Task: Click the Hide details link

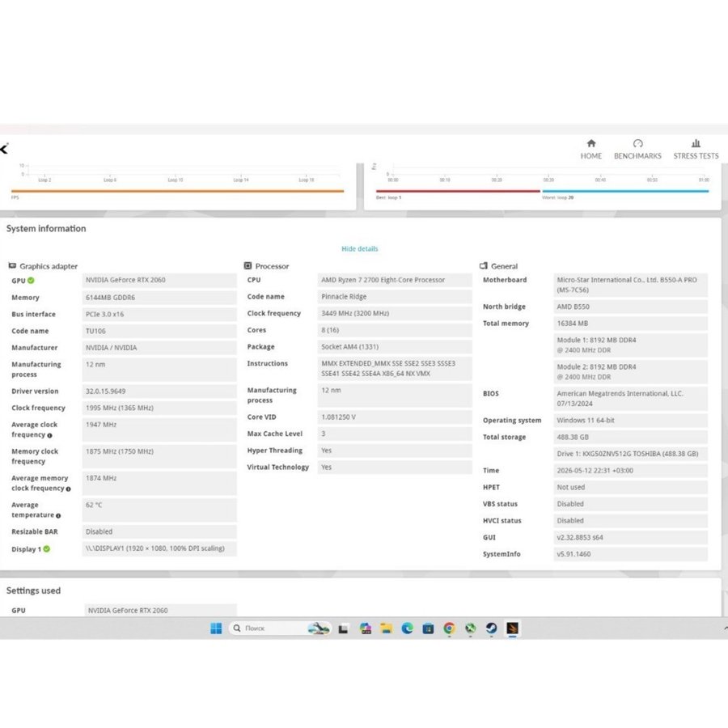Action: (359, 249)
